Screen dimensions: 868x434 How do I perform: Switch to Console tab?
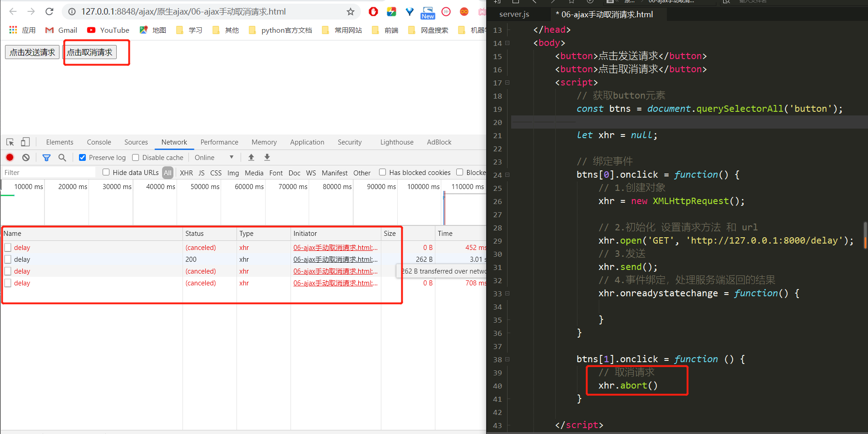click(x=99, y=142)
